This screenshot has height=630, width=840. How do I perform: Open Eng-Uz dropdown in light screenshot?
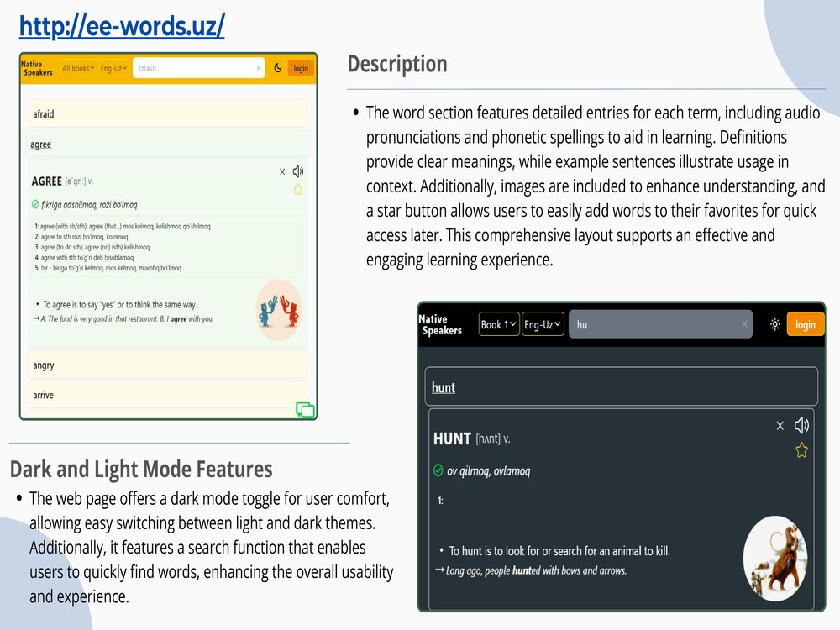click(x=113, y=68)
